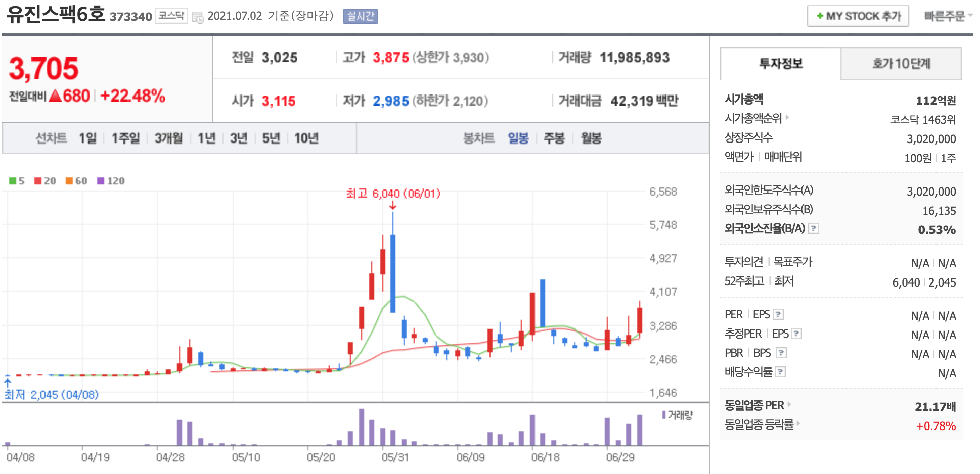
Task: Click the 6,568 price axis label
Action: (663, 192)
